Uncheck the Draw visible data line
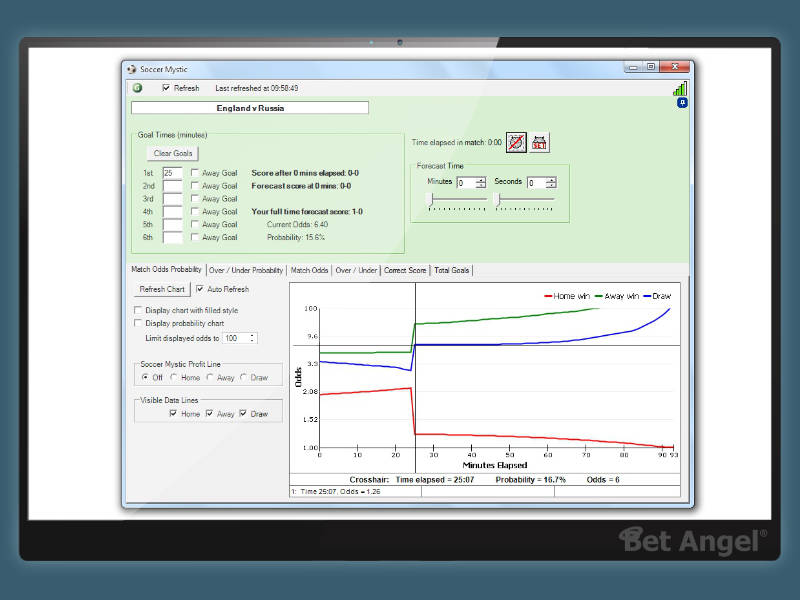800x600 pixels. tap(243, 413)
